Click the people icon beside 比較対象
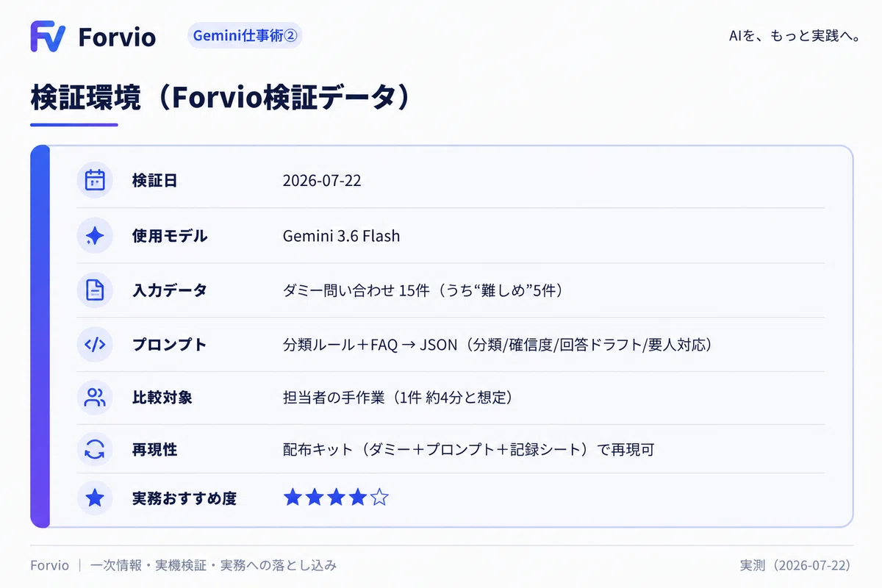Viewport: 882px width, 588px height. pyautogui.click(x=95, y=398)
